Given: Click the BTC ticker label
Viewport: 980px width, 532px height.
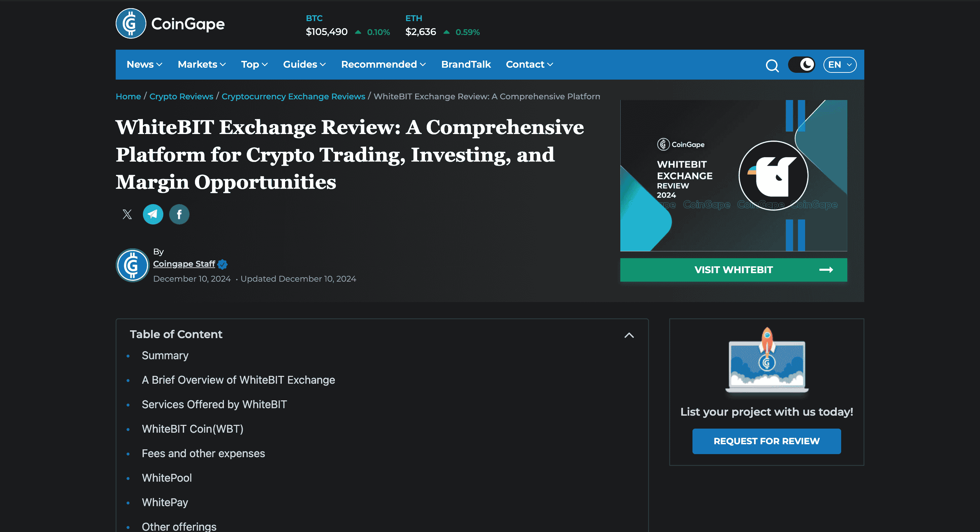Looking at the screenshot, I should point(314,18).
